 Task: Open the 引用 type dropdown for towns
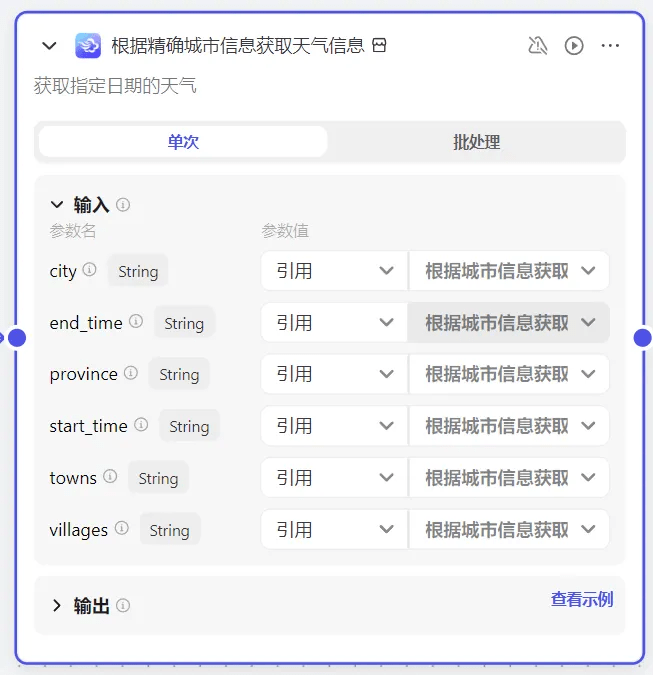334,477
